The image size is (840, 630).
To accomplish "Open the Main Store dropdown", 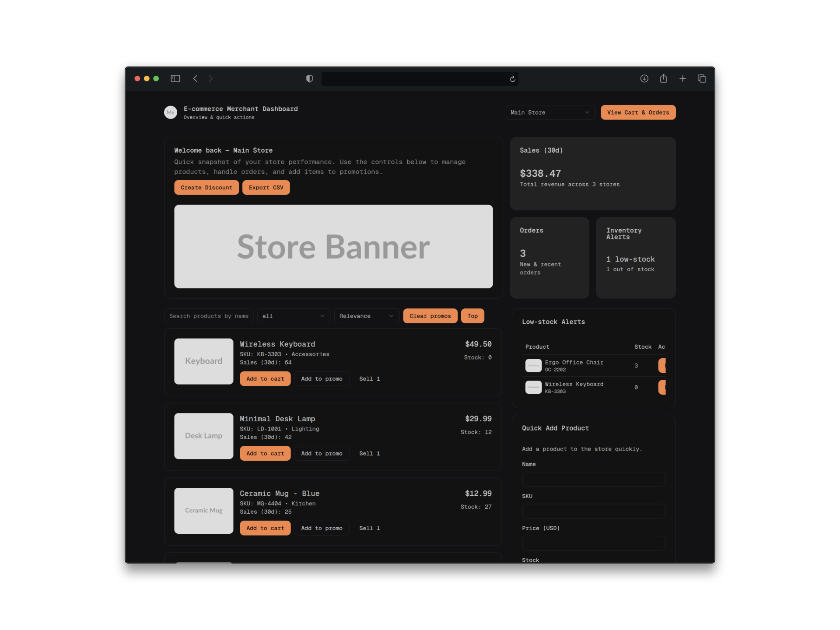I will [x=550, y=112].
